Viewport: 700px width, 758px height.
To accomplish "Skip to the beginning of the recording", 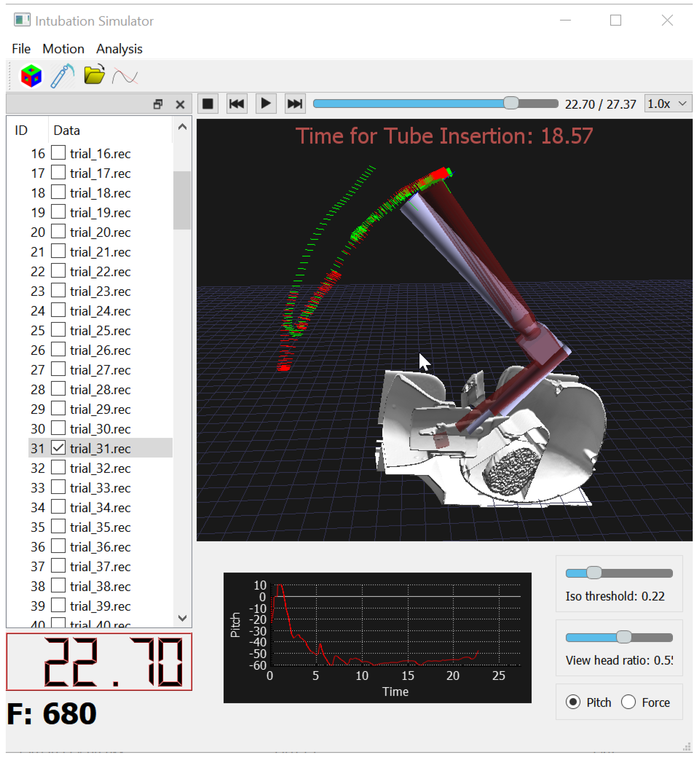I will 237,104.
